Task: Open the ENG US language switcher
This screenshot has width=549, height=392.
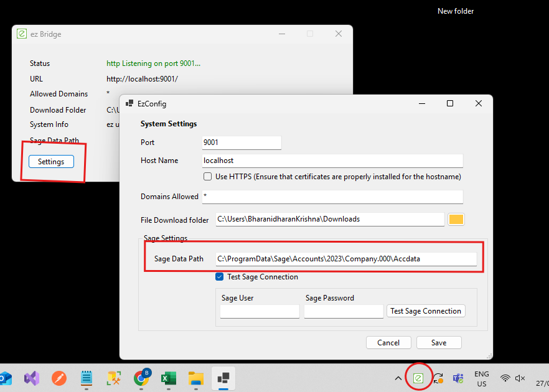Action: 482,379
